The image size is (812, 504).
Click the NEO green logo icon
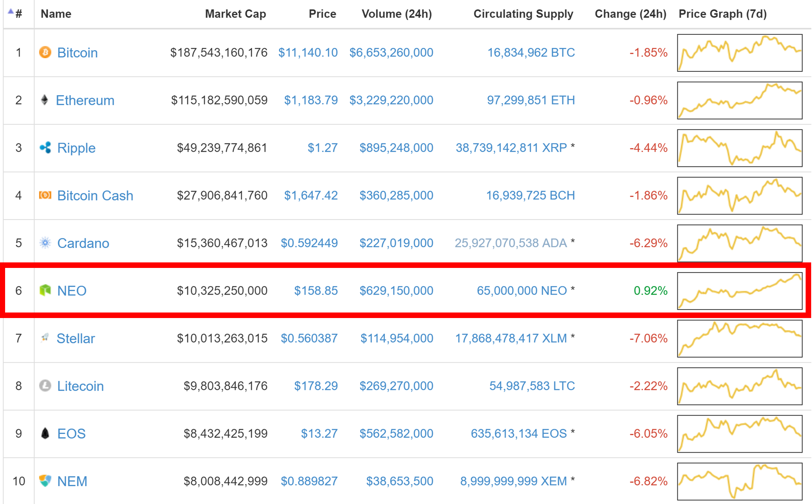coord(45,290)
